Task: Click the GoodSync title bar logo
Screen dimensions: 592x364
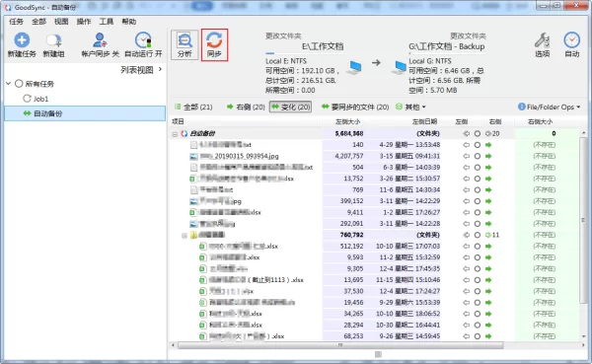Action: point(8,7)
